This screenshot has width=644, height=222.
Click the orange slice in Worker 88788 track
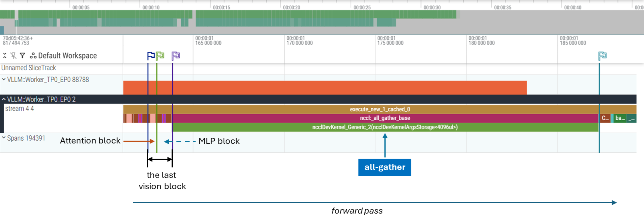click(x=324, y=87)
